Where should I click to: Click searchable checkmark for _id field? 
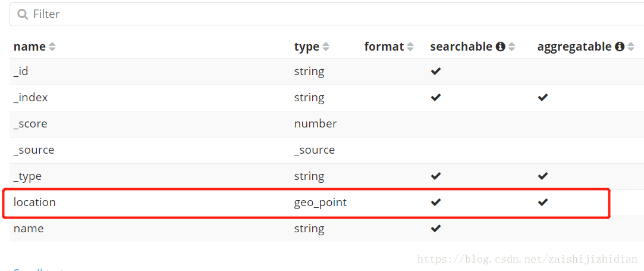click(x=436, y=71)
